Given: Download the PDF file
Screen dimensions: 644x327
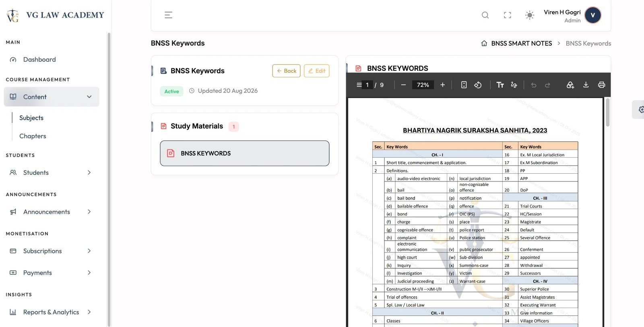Looking at the screenshot, I should 586,85.
